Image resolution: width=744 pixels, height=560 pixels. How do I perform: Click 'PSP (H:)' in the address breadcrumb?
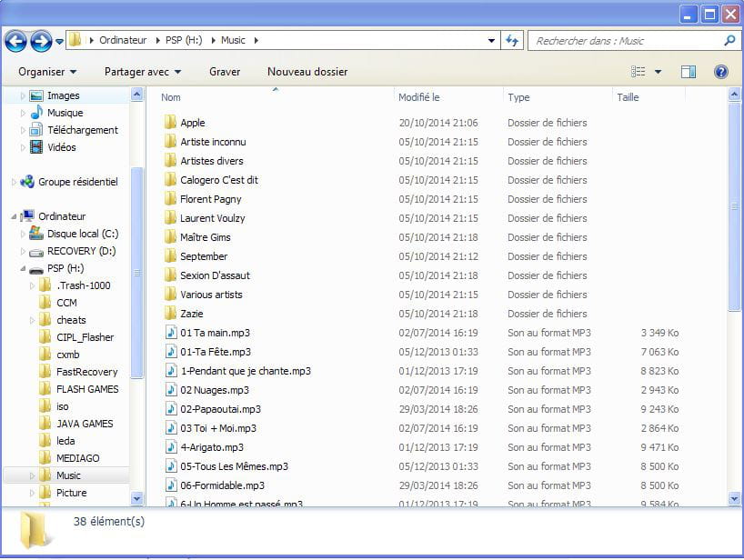pos(184,40)
